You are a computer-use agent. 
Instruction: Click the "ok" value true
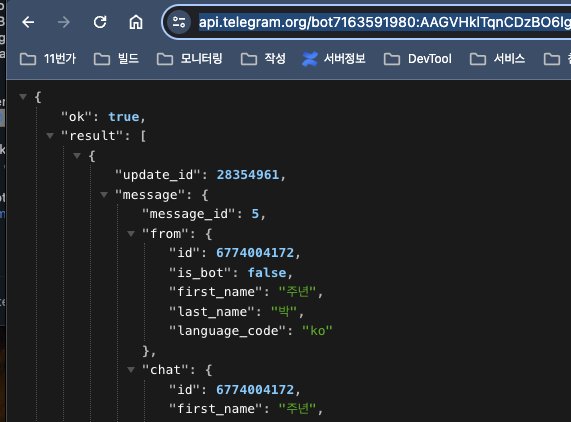[x=124, y=117]
